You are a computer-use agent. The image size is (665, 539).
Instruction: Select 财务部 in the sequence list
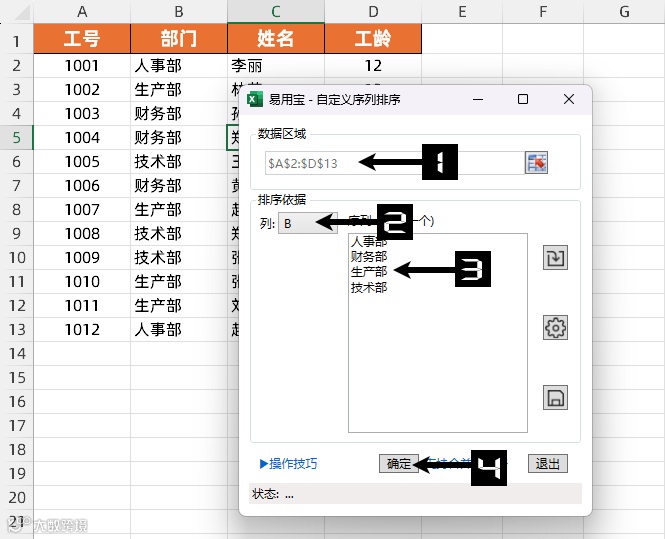click(369, 257)
